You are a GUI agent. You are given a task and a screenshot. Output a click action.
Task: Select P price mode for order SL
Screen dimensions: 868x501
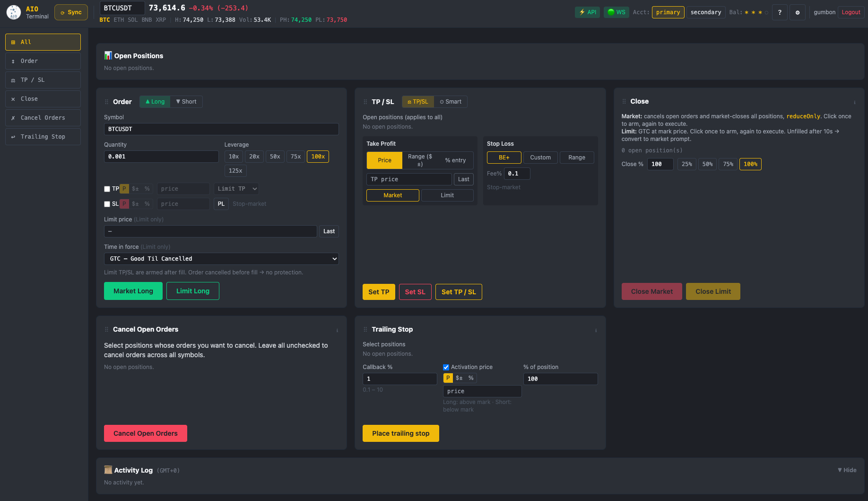click(124, 204)
